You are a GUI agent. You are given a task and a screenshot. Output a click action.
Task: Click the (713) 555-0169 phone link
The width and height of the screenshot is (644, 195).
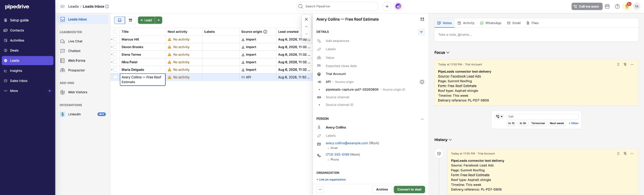coord(337,154)
